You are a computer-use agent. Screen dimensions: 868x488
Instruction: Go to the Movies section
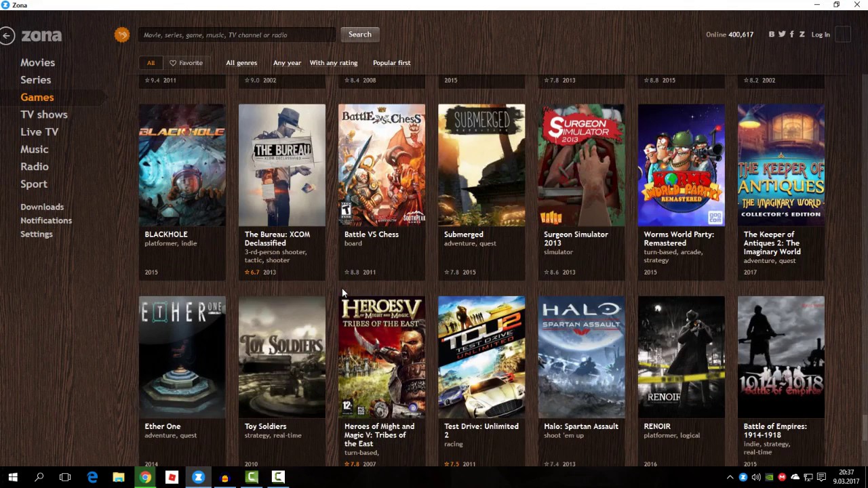pyautogui.click(x=37, y=62)
